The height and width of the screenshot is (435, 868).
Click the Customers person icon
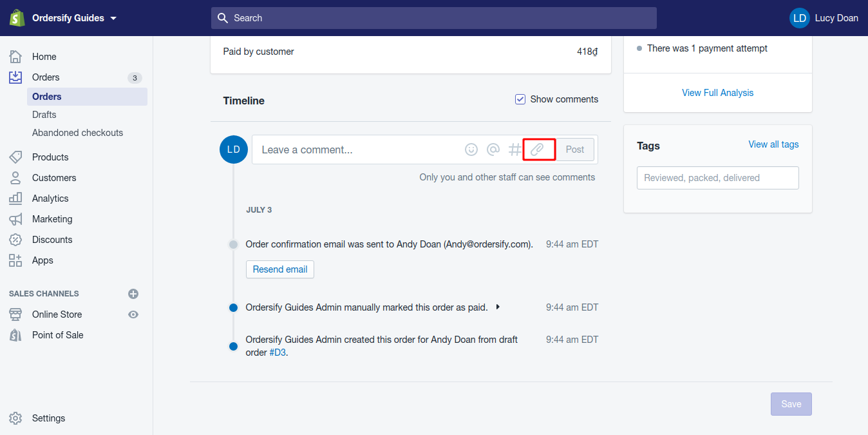pos(15,178)
